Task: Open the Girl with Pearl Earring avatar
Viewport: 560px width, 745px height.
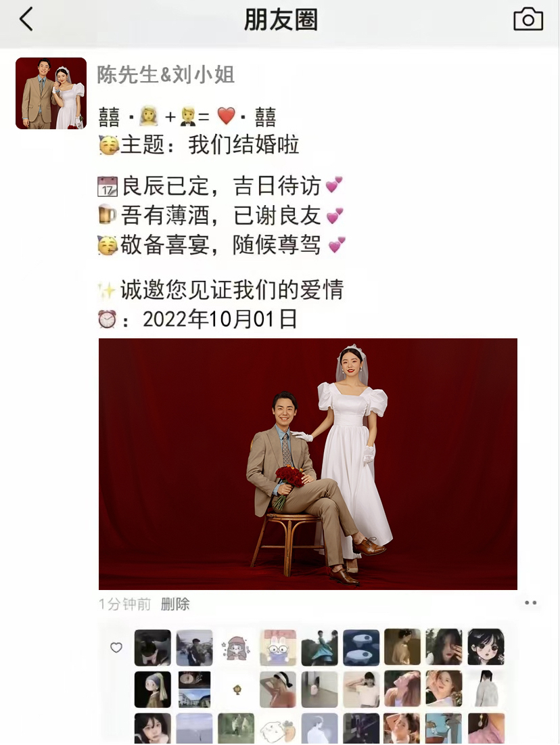Action: click(x=152, y=690)
